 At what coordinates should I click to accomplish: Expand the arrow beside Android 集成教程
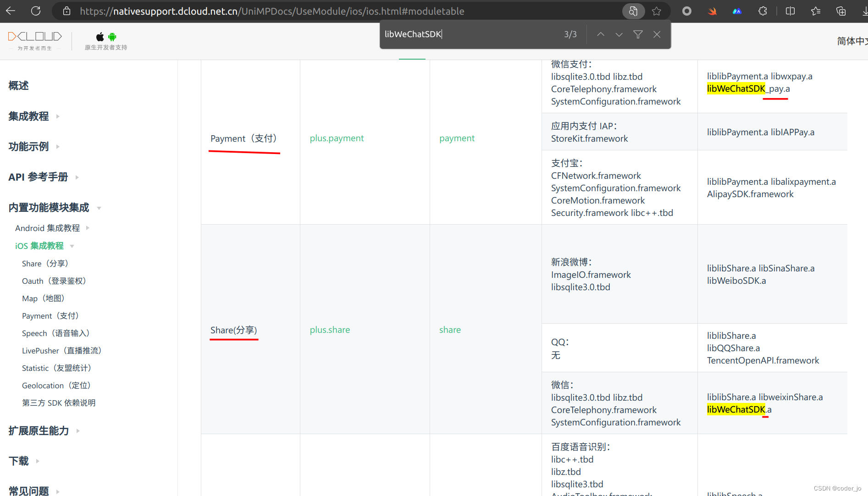click(x=87, y=228)
